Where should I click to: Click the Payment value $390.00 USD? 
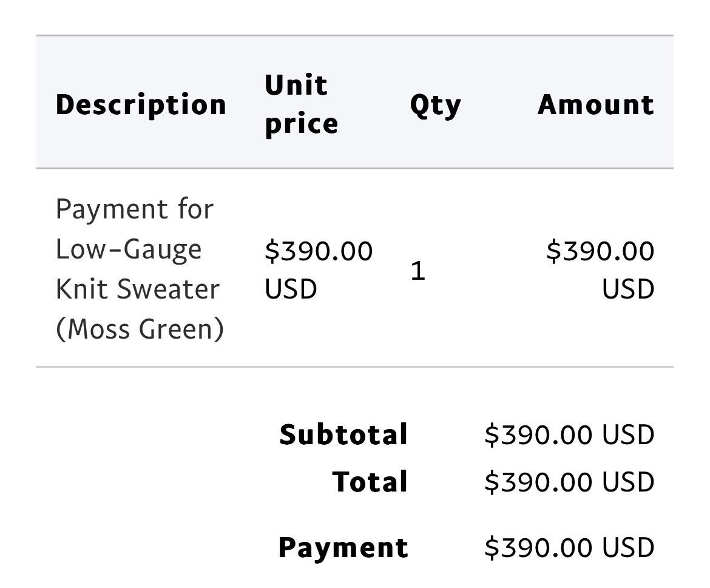coord(570,547)
